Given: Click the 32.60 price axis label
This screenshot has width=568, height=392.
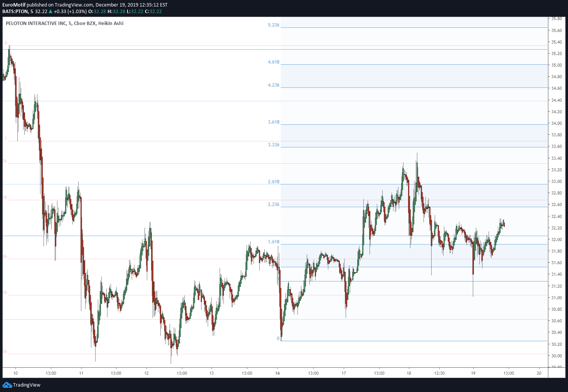Looking at the screenshot, I should (556, 204).
